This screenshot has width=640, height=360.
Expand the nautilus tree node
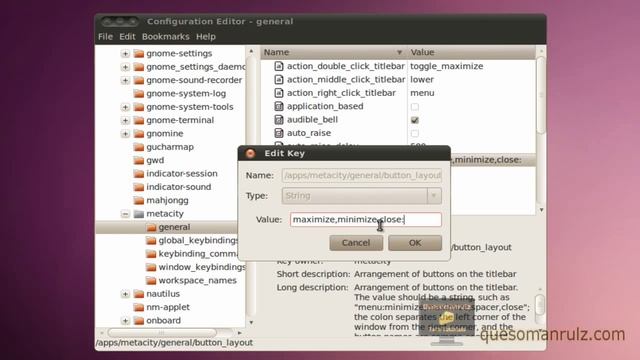coord(125,294)
